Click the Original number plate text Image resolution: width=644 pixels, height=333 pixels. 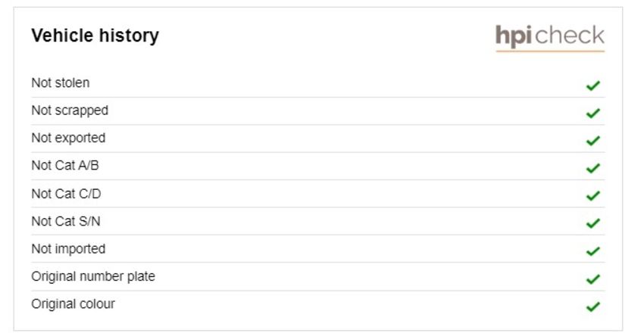point(93,276)
